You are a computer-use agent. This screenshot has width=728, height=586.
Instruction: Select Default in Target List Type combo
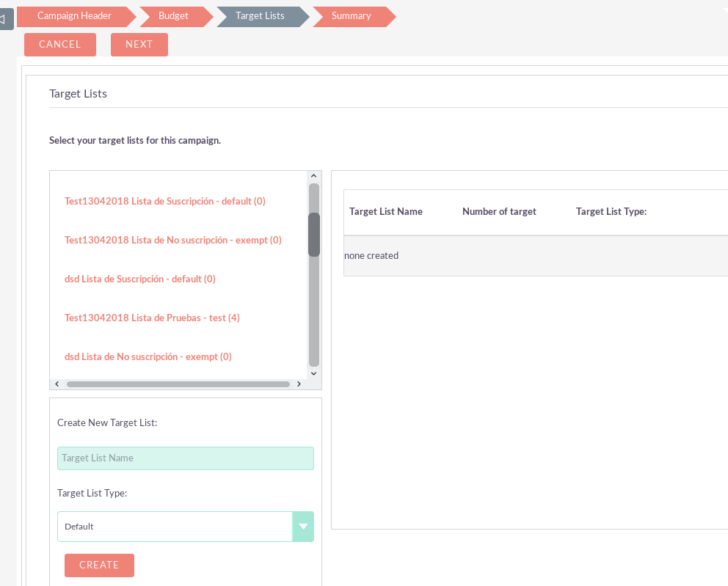tap(175, 527)
